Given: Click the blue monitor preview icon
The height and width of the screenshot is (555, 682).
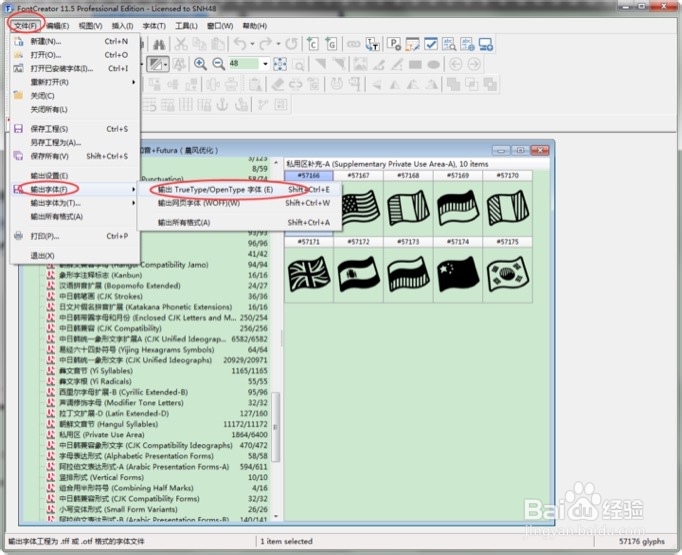Looking at the screenshot, I should [485, 44].
